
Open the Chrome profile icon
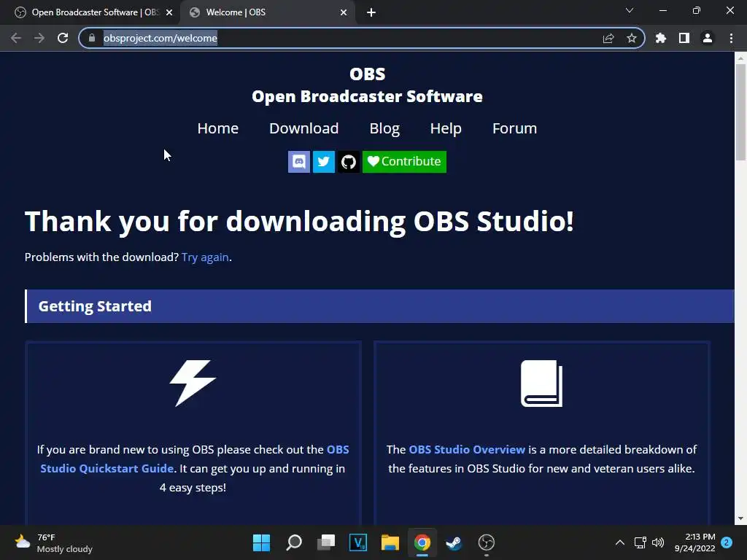coord(708,38)
